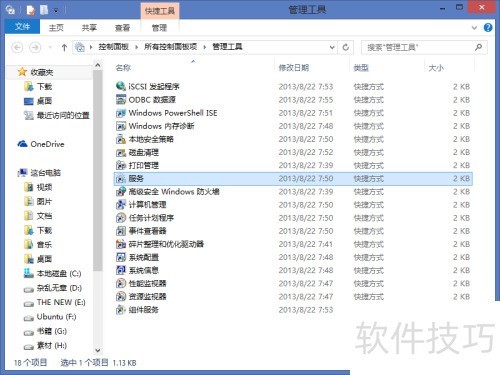Open the 文件 menu tab
This screenshot has height=375, width=500.
tap(22, 26)
